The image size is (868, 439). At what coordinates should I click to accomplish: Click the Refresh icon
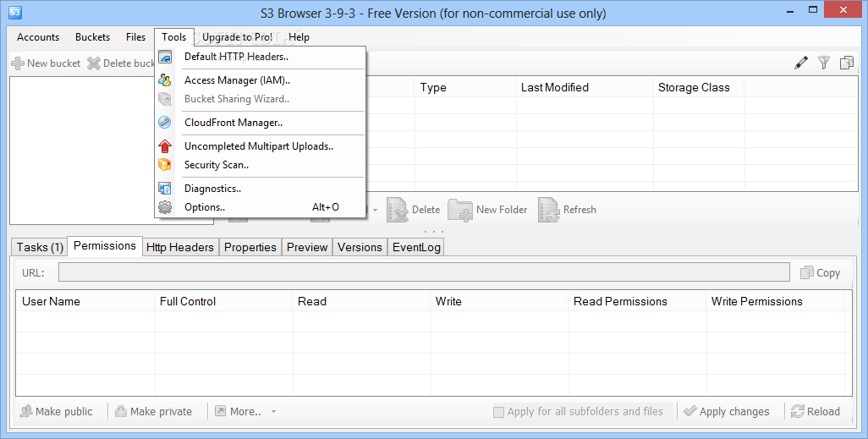(548, 210)
